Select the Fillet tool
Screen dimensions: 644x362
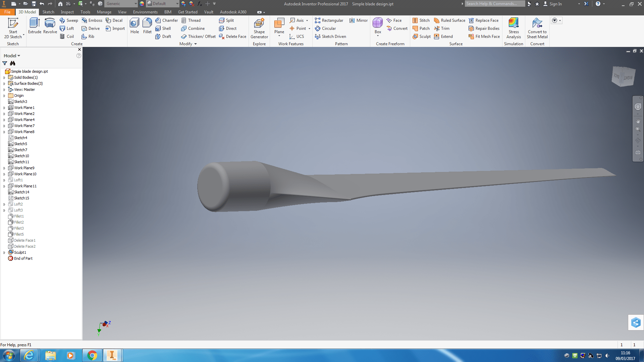(147, 27)
